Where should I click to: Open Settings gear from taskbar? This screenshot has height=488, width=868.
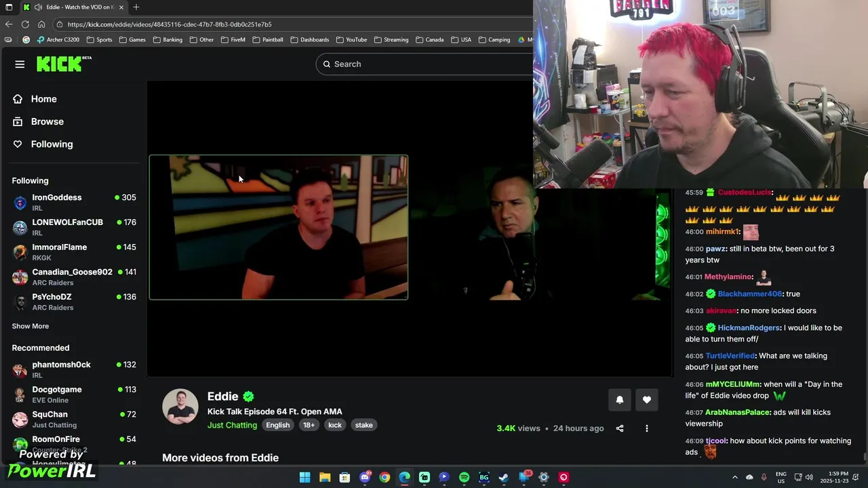tap(543, 477)
